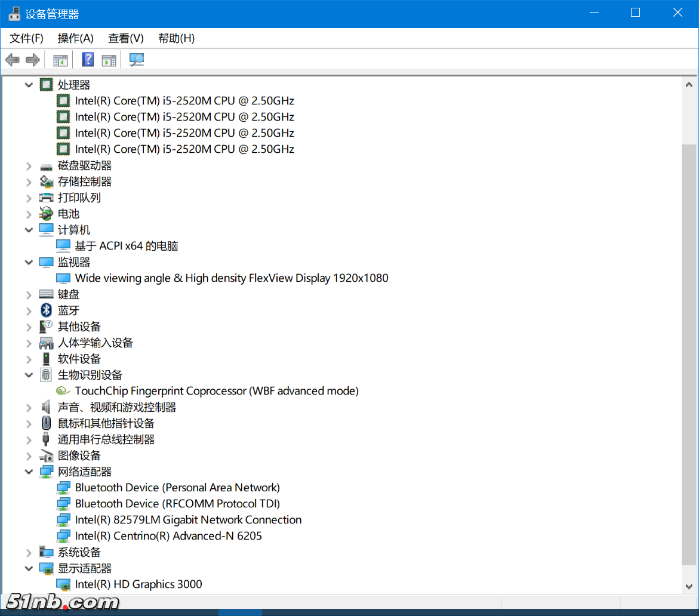The image size is (699, 616).
Task: Open the Help question-mark toolbar icon
Action: (88, 59)
